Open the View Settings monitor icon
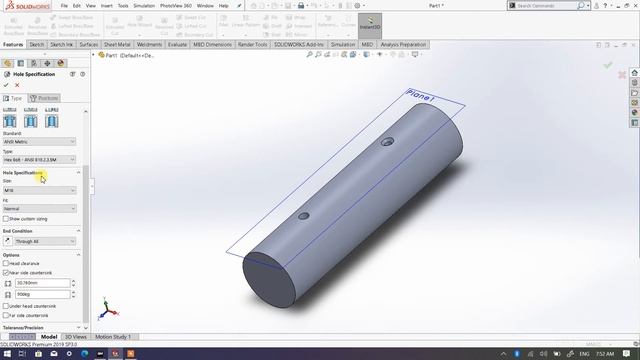Image resolution: width=640 pixels, height=360 pixels. [x=415, y=54]
